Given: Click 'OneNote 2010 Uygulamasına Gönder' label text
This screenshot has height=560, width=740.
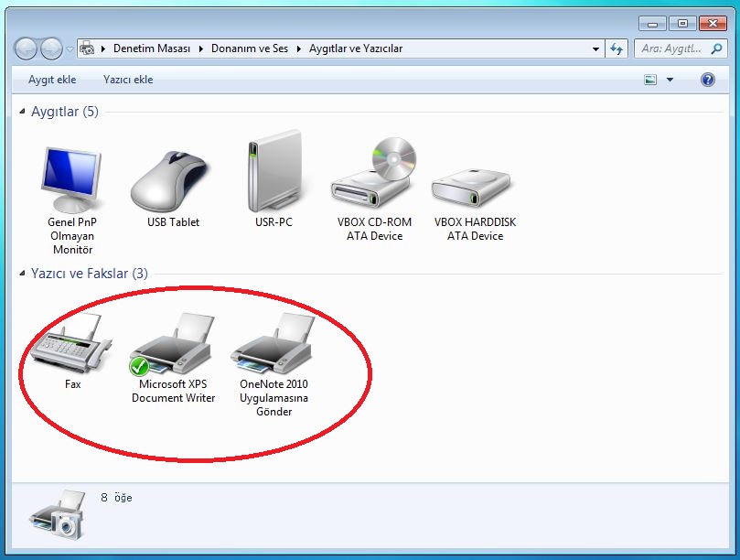Looking at the screenshot, I should [273, 397].
